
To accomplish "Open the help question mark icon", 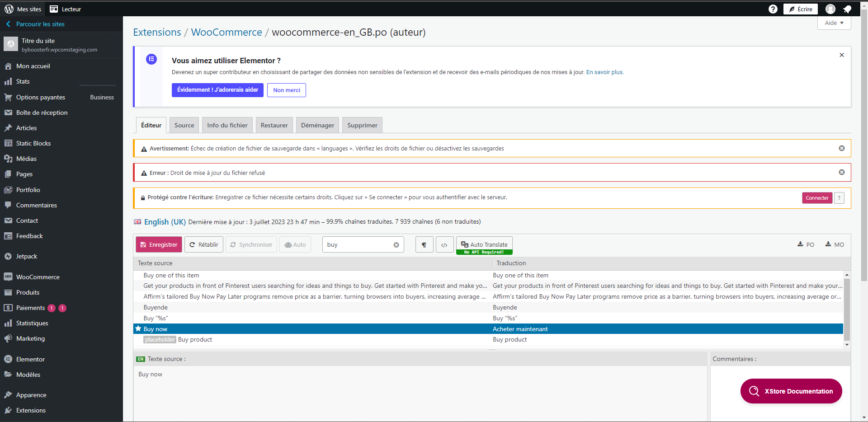I will tap(773, 9).
